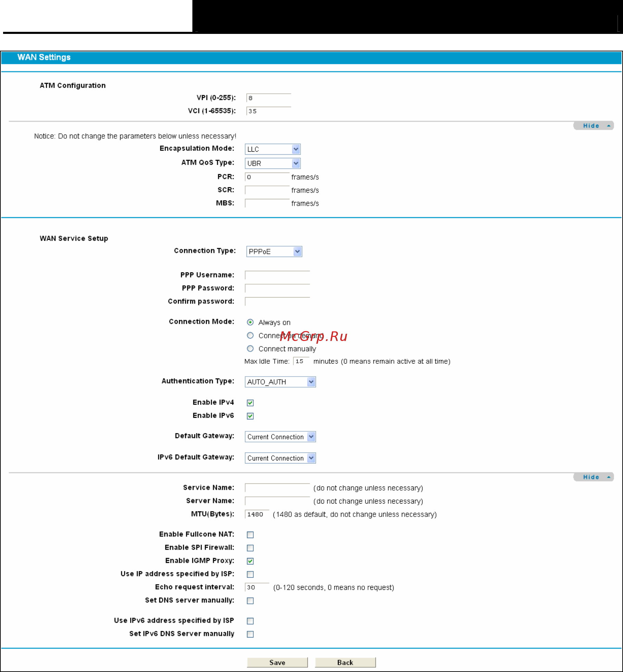Open the Encapsulation Mode dropdown

273,149
